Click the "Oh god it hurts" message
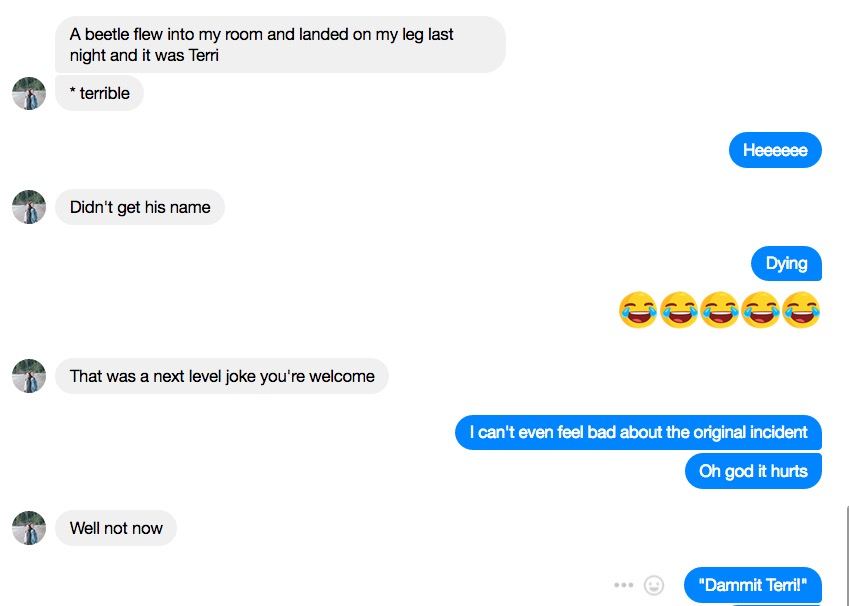The width and height of the screenshot is (849, 606). (753, 471)
